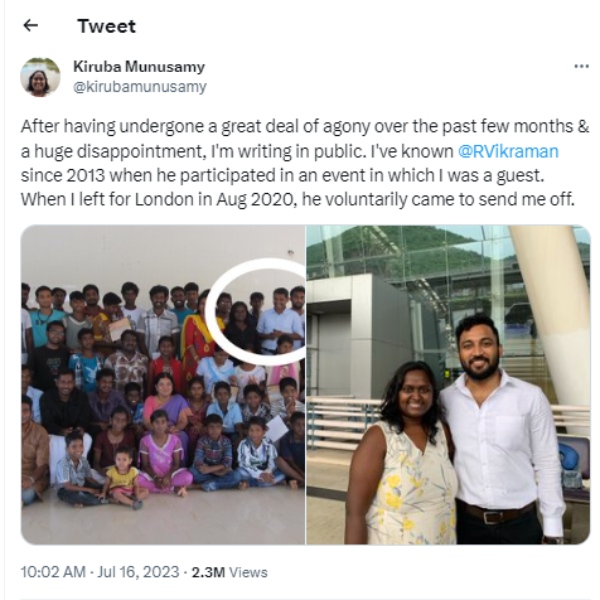The height and width of the screenshot is (600, 600).
Task: Click the Kiruba Munusamy display name
Action: [x=139, y=67]
